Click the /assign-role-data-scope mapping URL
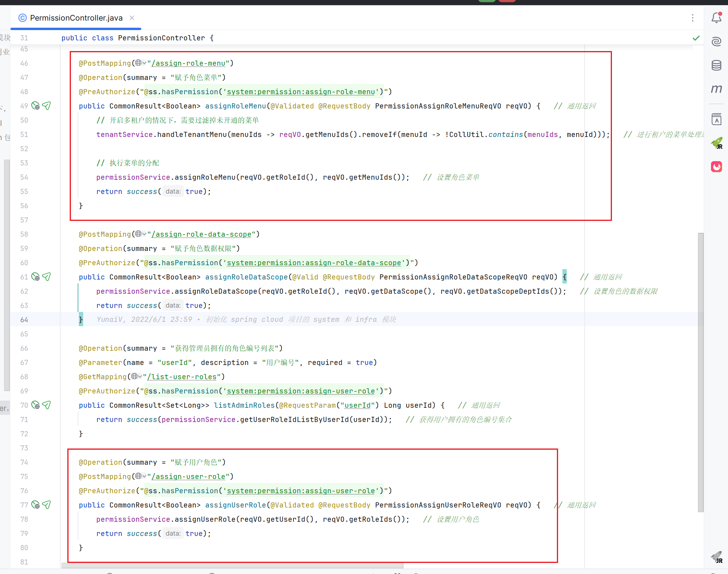 pos(202,234)
